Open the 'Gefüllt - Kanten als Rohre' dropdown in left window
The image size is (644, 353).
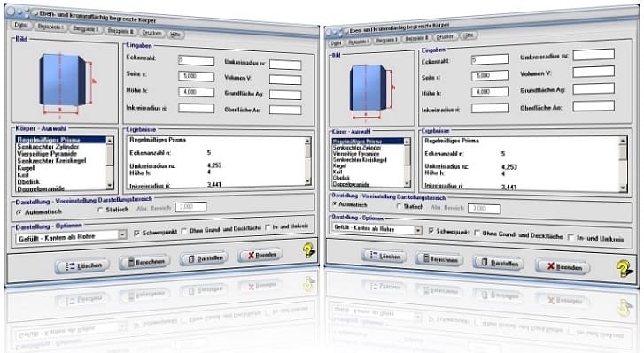point(122,234)
